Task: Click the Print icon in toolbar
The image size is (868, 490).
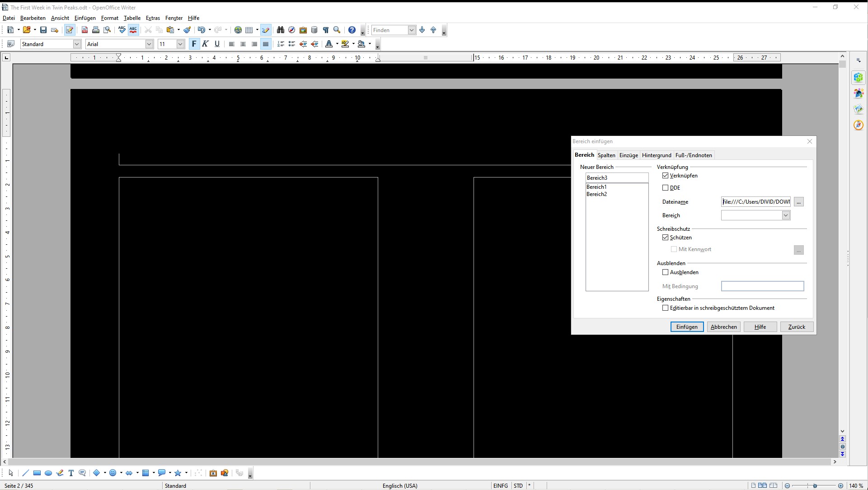Action: 96,30
